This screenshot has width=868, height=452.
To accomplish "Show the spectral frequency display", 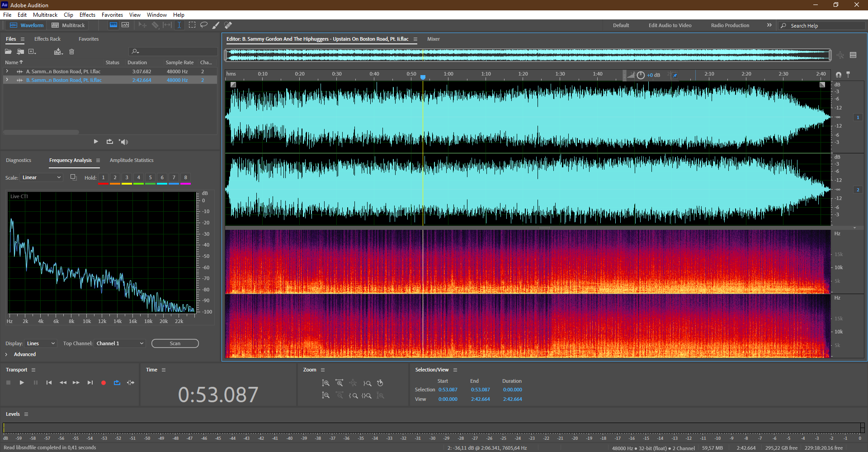I will pyautogui.click(x=113, y=25).
